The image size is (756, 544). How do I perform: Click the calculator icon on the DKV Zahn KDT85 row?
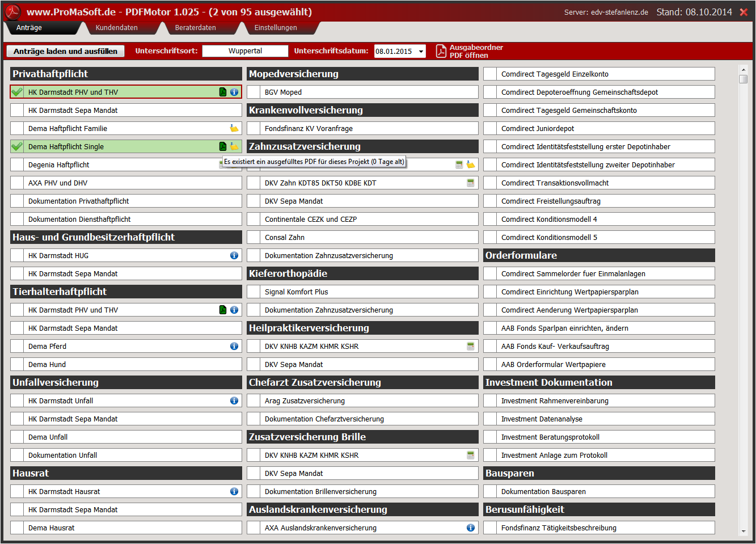[x=470, y=183]
